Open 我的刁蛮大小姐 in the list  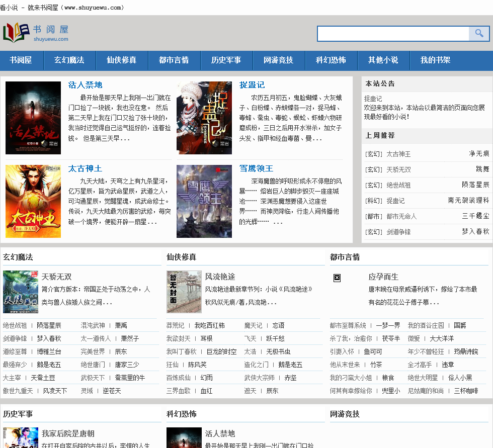coord(351,378)
